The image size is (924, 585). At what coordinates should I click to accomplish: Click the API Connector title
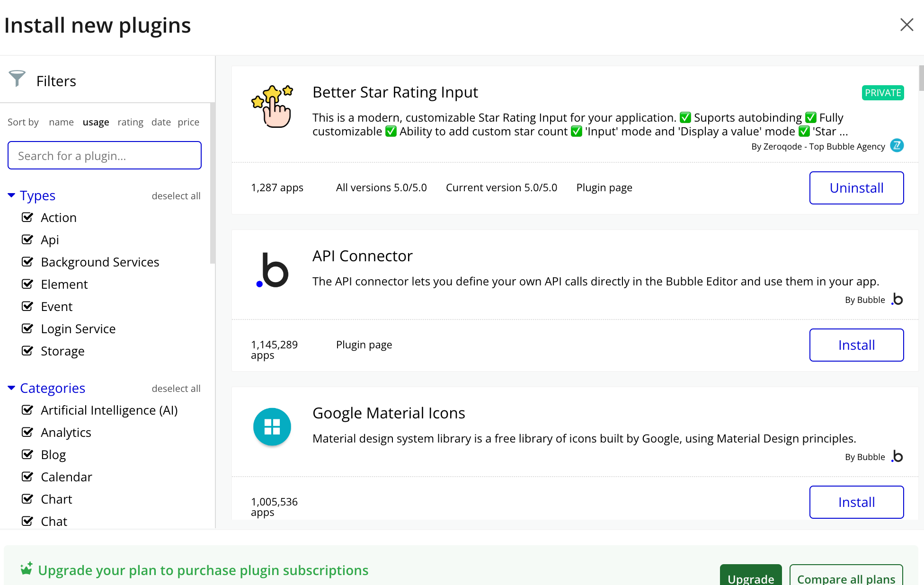click(363, 256)
